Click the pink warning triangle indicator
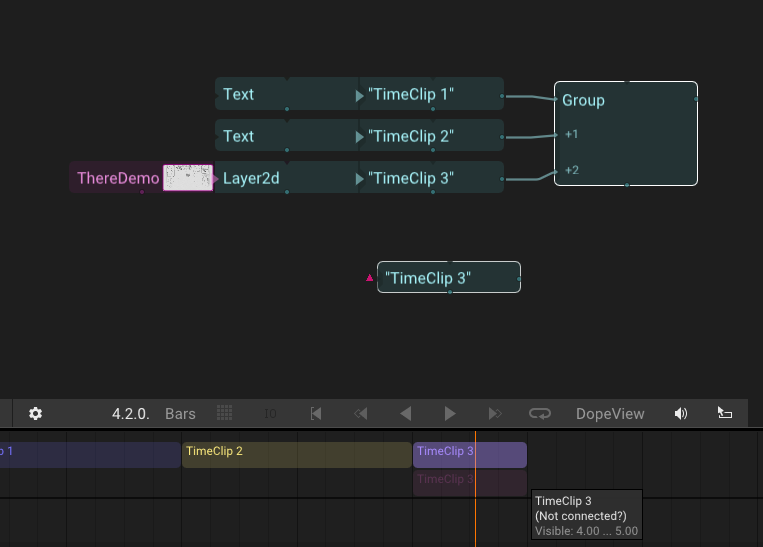Viewport: 763px width, 547px height. (370, 277)
